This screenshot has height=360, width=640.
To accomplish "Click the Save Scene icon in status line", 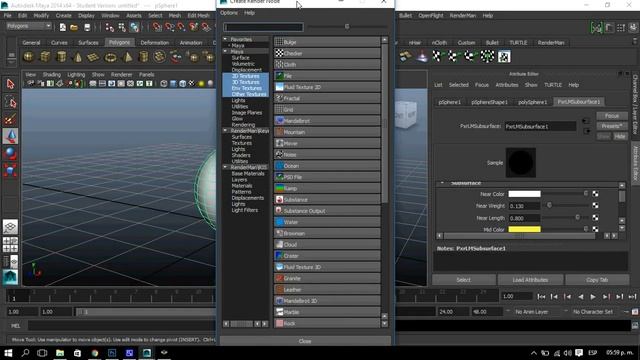I will 87,27.
